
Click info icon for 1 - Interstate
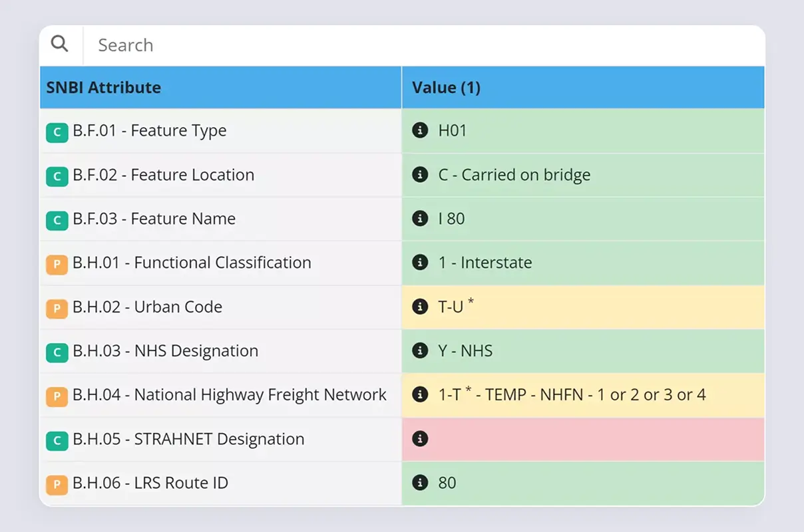click(420, 262)
